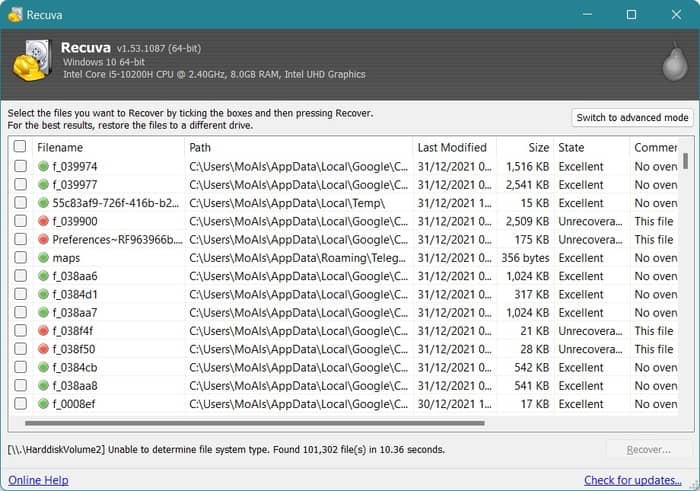This screenshot has width=700, height=491.
Task: Tick the select-all checkbox in header
Action: point(20,146)
